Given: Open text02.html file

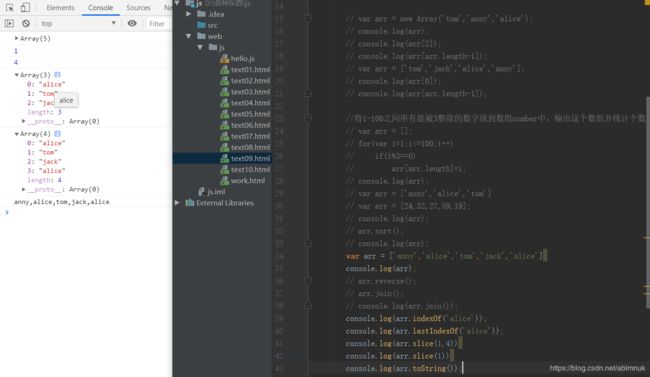Looking at the screenshot, I should coord(250,80).
